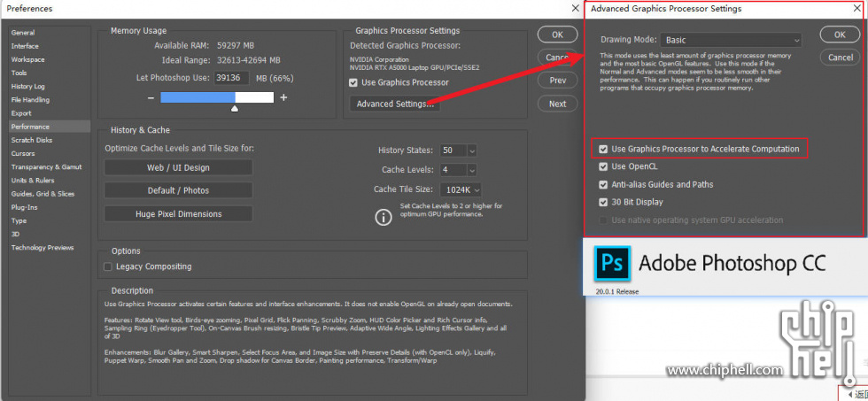Click Next button in Preferences

[x=557, y=104]
